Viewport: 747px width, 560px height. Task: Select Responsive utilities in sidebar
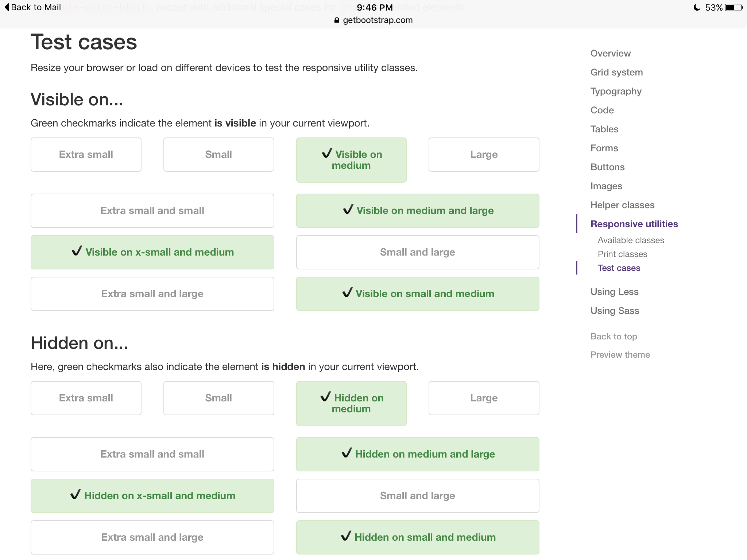pos(634,224)
